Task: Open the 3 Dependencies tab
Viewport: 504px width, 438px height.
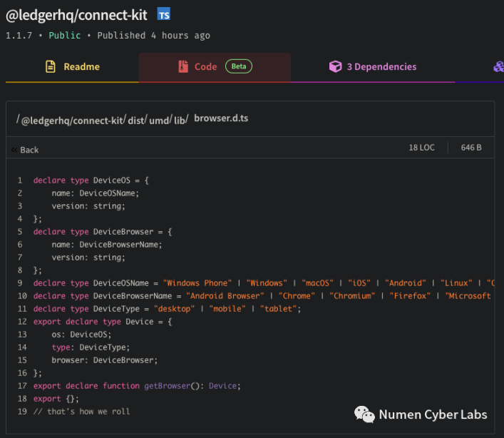Action: [373, 67]
